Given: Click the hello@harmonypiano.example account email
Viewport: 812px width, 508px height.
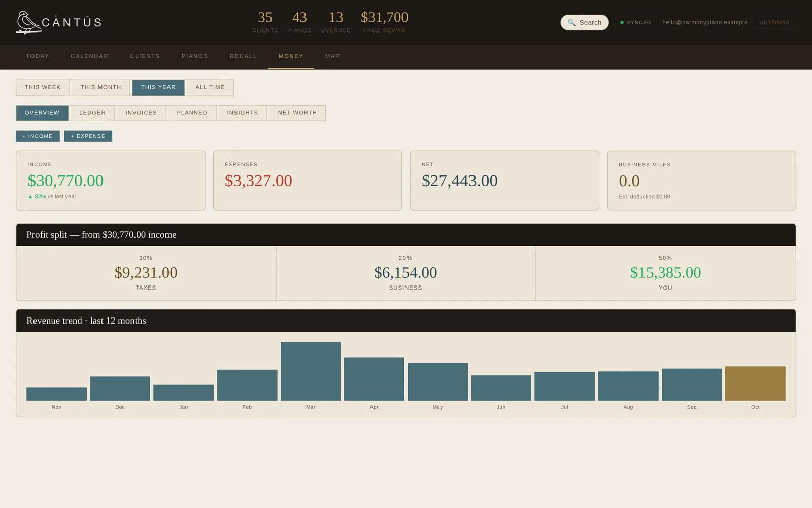Looking at the screenshot, I should click(704, 22).
